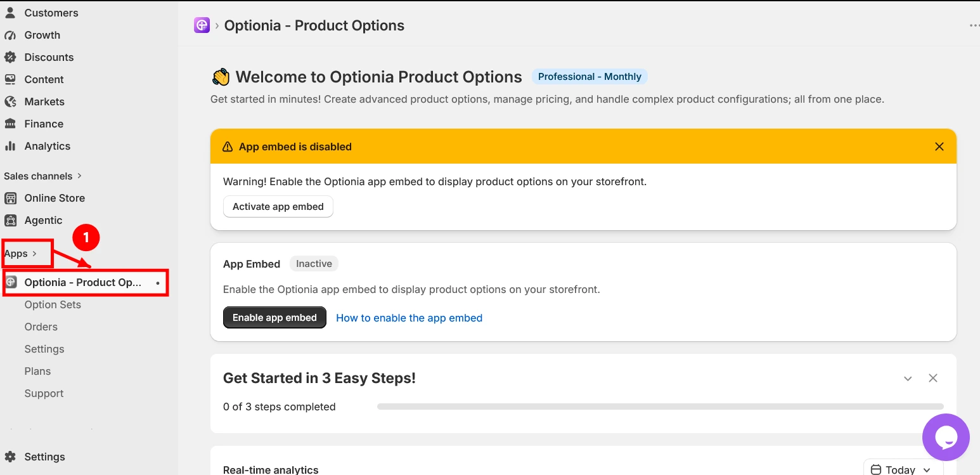Click the Activate app embed button

click(278, 207)
